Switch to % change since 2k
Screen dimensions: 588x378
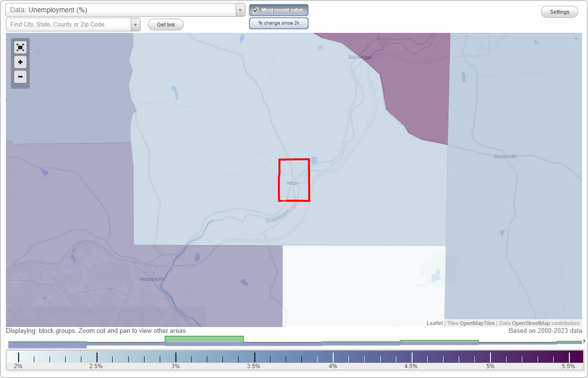(279, 23)
